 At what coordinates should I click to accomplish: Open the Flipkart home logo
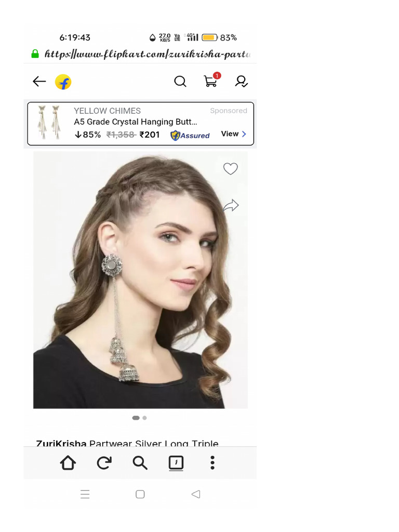click(63, 82)
